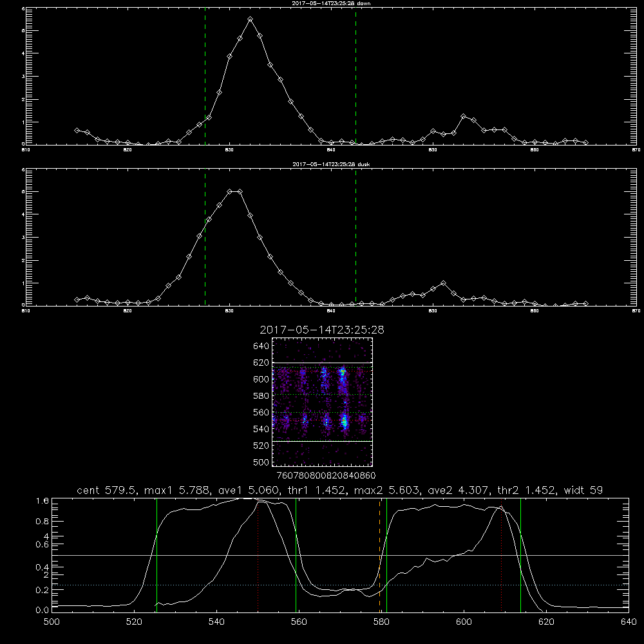Click the x-axis label 520 on bottom plot
This screenshot has width=644, height=644.
(134, 622)
